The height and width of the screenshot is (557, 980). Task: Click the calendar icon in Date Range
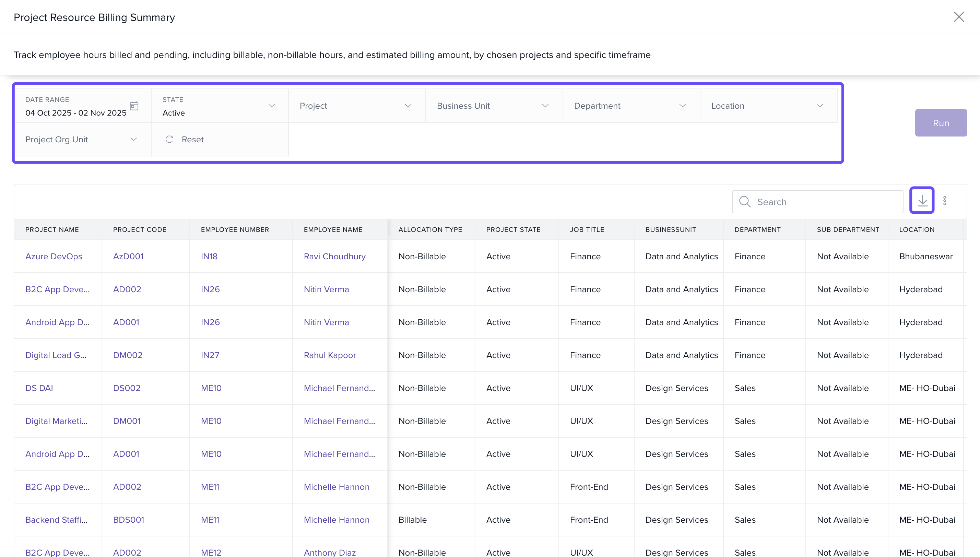point(134,106)
